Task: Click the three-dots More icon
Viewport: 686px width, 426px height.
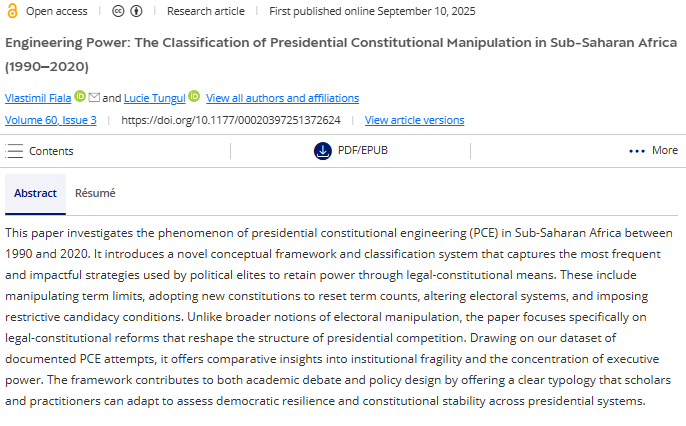Action: click(637, 151)
